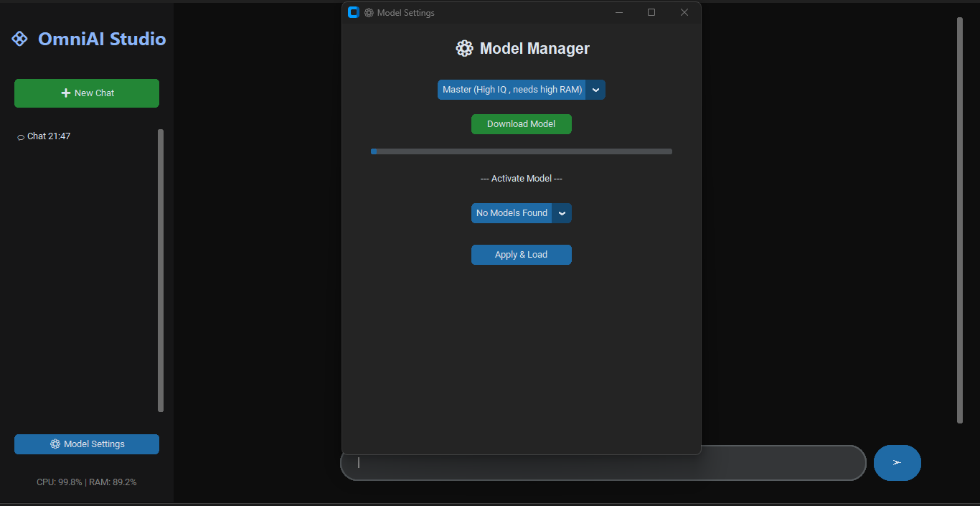Click the model download progress bar
The width and height of the screenshot is (980, 506).
522,151
